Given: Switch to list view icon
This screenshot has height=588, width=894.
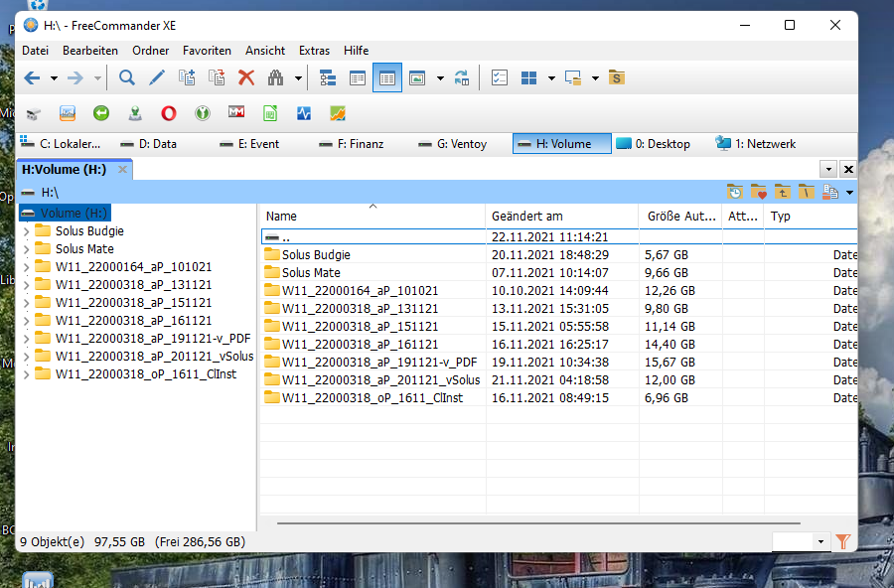Looking at the screenshot, I should [x=358, y=77].
